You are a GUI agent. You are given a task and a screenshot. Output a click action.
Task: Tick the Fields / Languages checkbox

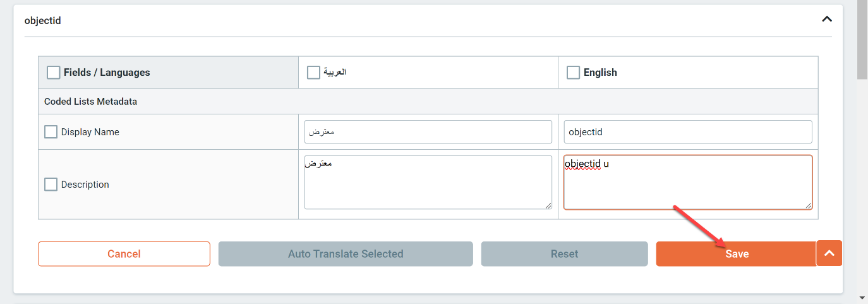coord(54,73)
